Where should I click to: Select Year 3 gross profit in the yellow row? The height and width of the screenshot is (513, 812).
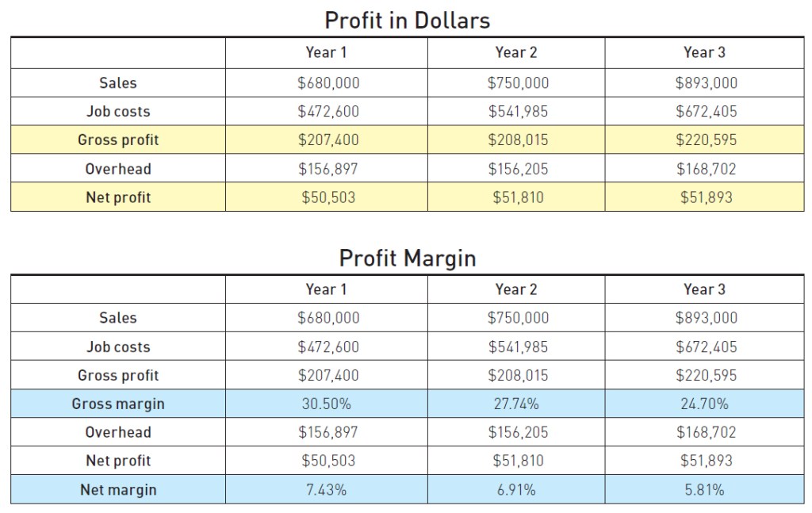point(706,140)
